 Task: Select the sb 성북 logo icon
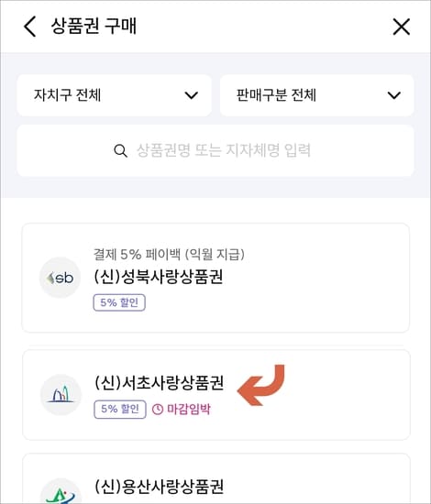point(61,278)
